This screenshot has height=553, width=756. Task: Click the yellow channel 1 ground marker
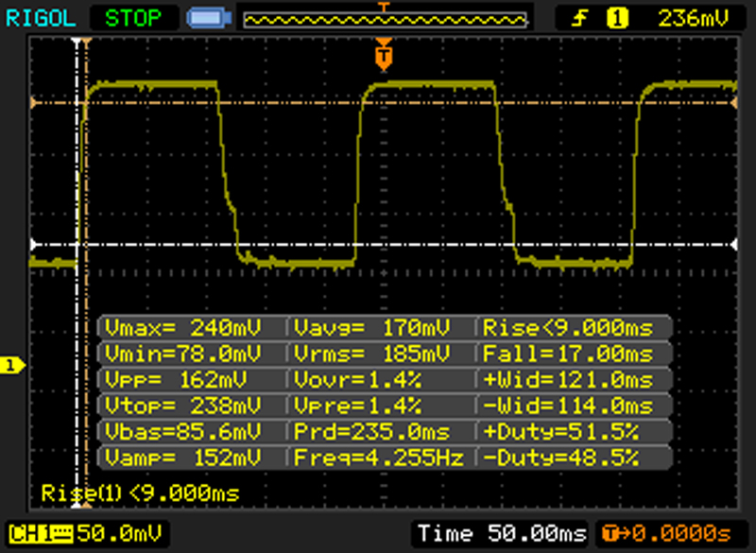(x=12, y=365)
